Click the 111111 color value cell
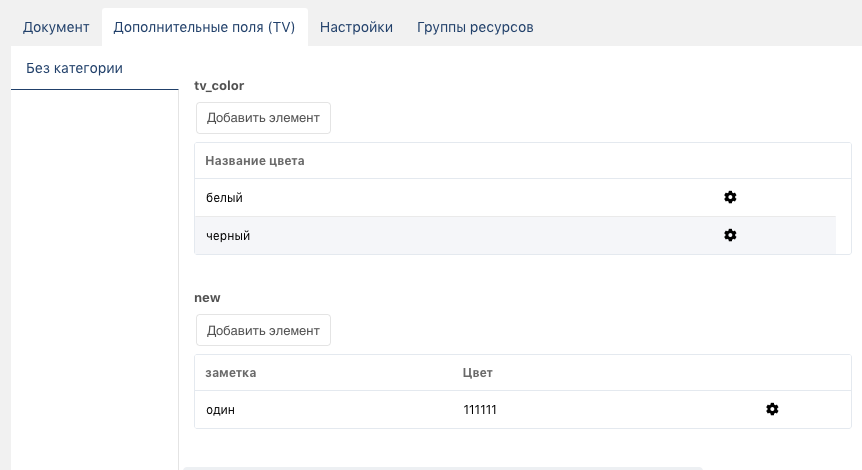The height and width of the screenshot is (470, 862). point(480,410)
